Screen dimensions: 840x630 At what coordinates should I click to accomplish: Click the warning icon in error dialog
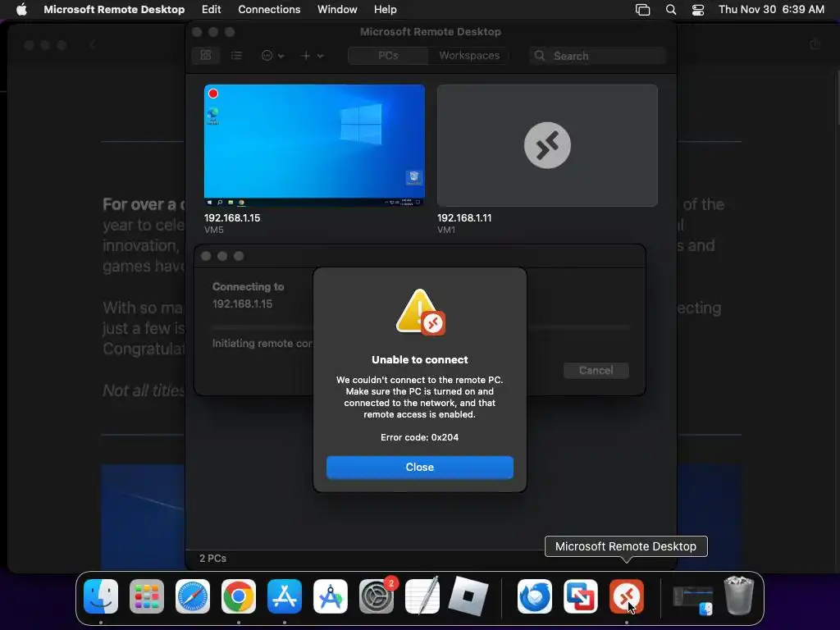420,313
